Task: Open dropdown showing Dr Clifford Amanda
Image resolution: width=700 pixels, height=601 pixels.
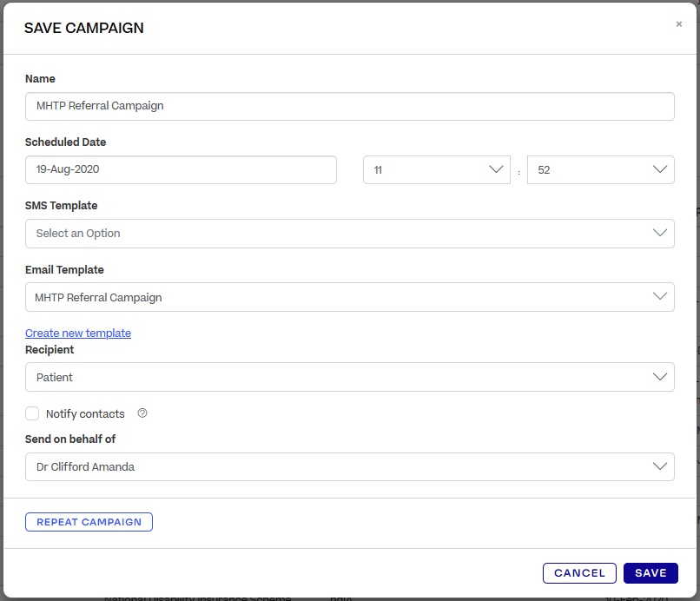Action: pos(339,466)
